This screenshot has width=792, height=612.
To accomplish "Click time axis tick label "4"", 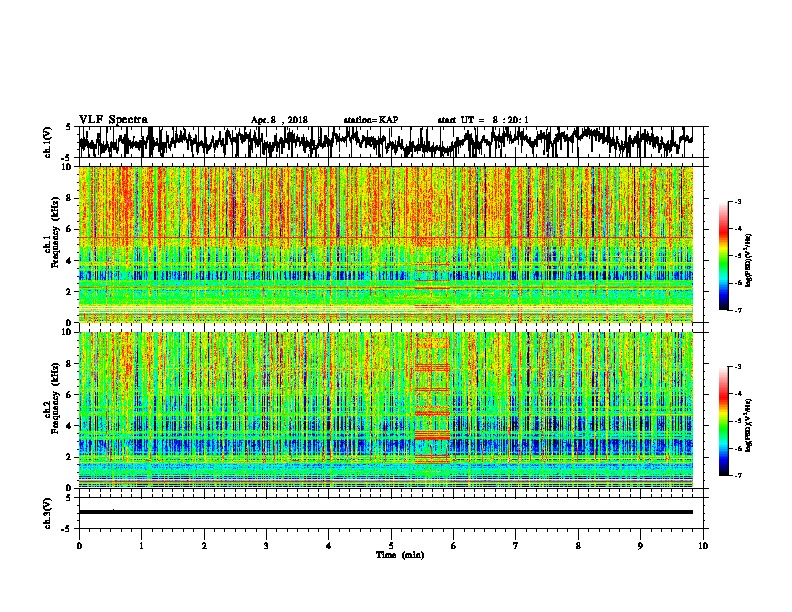I will [x=329, y=546].
